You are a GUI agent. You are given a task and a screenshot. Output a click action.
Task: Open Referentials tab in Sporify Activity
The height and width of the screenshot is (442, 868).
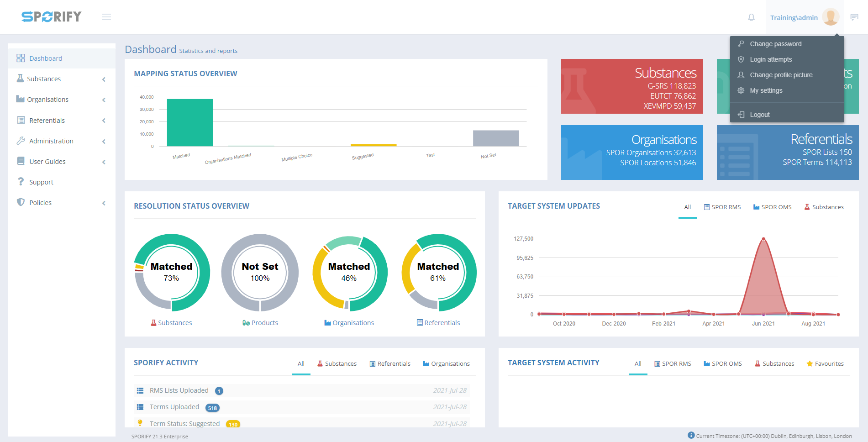click(x=390, y=363)
